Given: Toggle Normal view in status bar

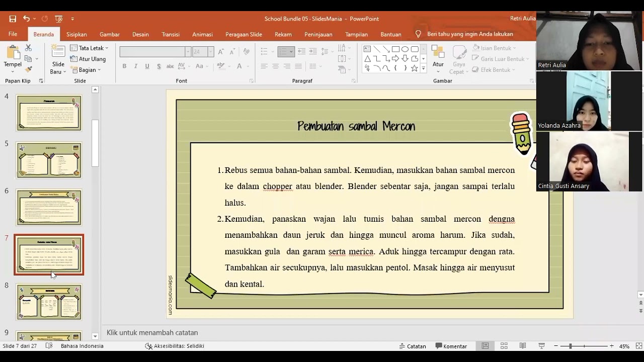Looking at the screenshot, I should coord(485,346).
